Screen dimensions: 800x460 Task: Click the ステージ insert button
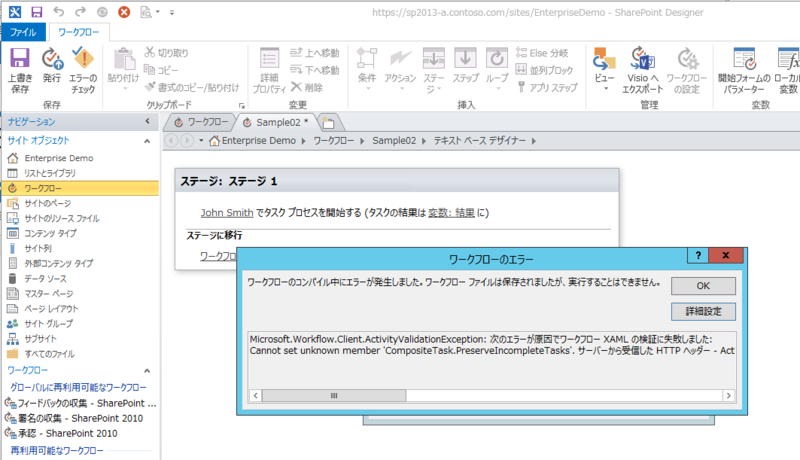pos(434,70)
